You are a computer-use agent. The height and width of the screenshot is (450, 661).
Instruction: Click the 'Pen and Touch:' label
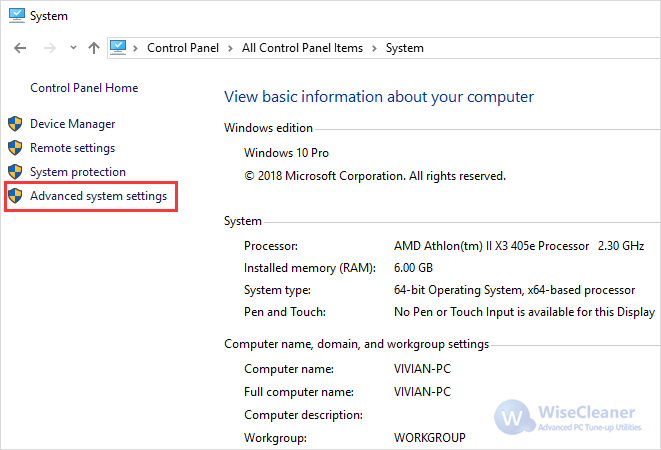pyautogui.click(x=285, y=312)
